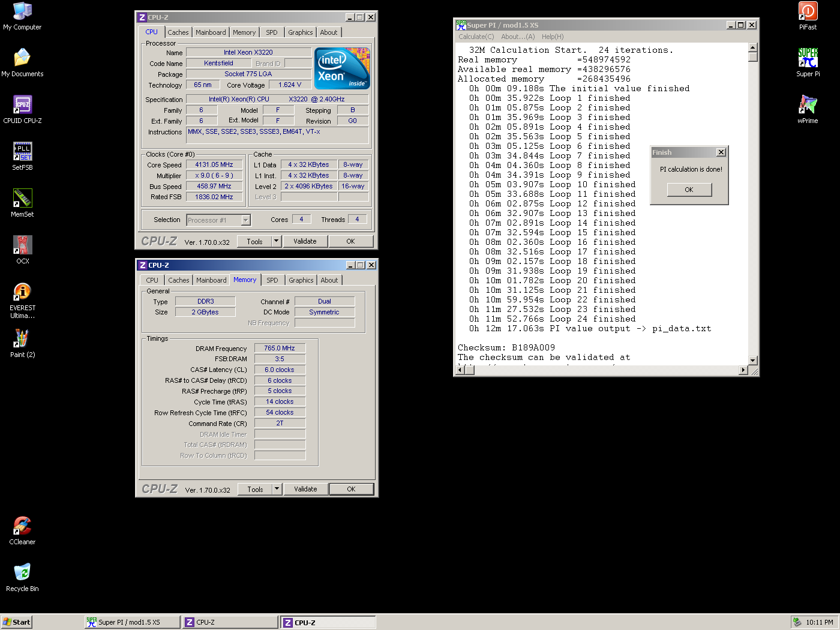The width and height of the screenshot is (840, 630).
Task: Click the lower CPU-Z window title icon
Action: click(x=143, y=265)
